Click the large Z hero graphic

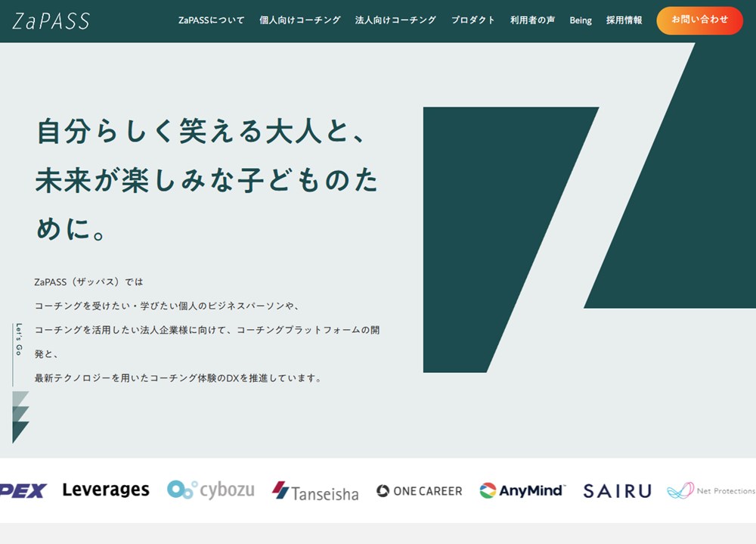click(589, 207)
